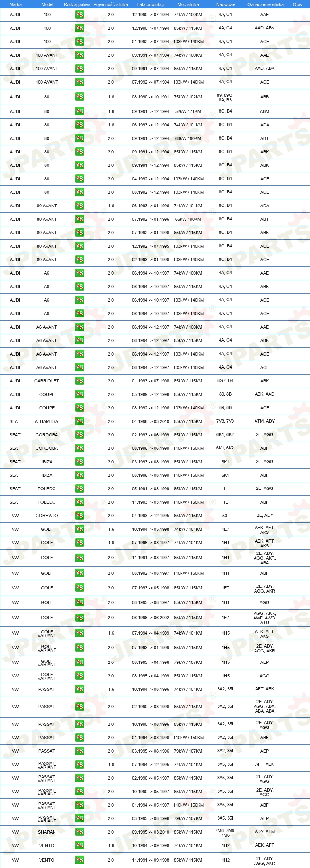
Task: Select the ALHAMBRA model cell
Action: [47, 421]
